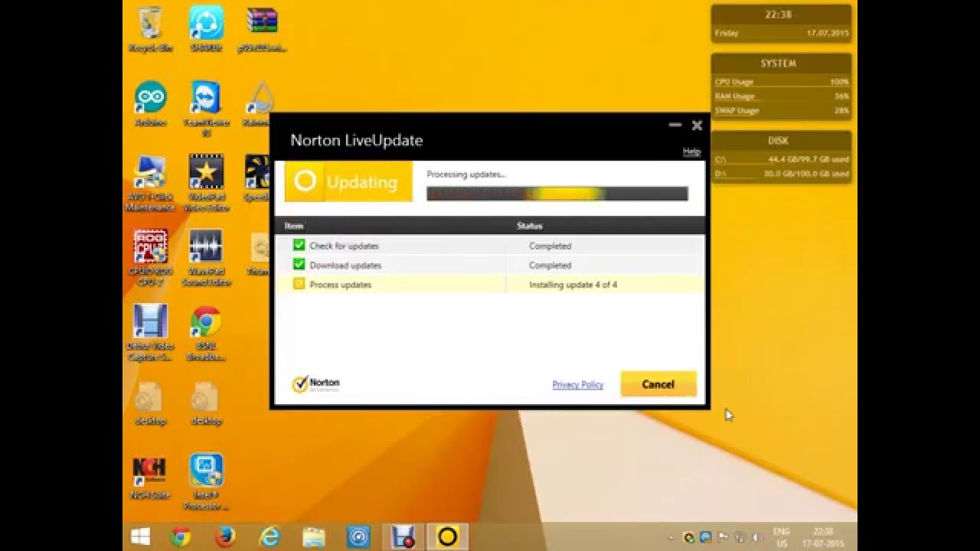Switch to the Norton taskbar item

447,536
